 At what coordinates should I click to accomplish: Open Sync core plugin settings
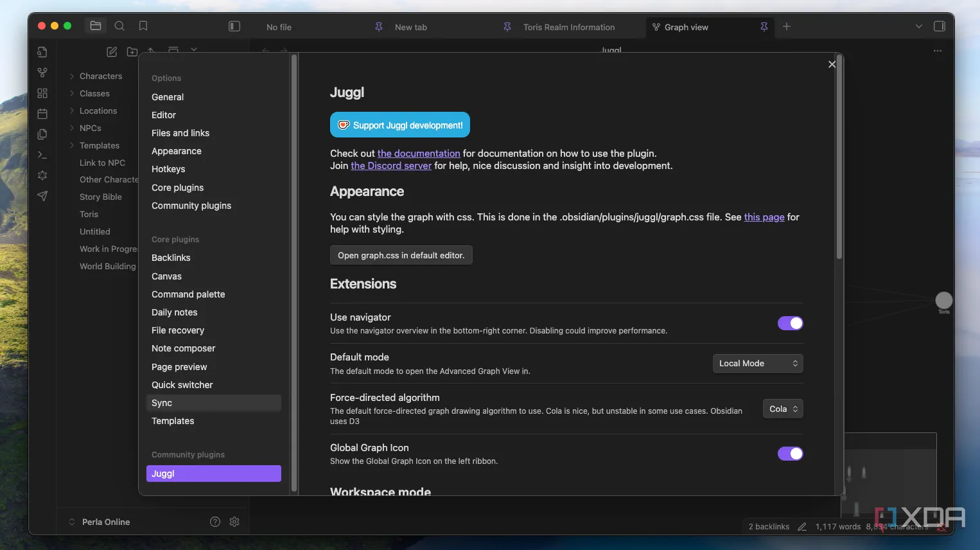coord(214,403)
